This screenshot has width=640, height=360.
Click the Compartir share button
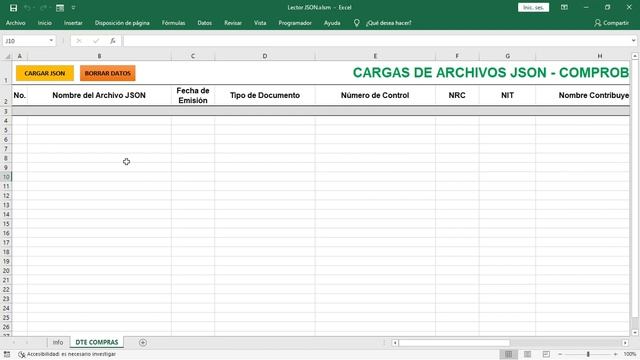pyautogui.click(x=611, y=23)
